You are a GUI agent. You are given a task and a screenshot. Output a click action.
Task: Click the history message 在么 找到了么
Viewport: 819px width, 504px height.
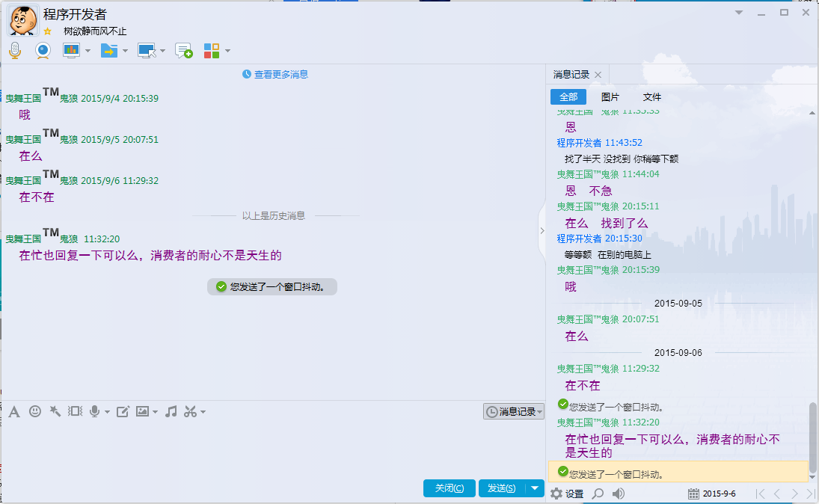[x=607, y=223]
